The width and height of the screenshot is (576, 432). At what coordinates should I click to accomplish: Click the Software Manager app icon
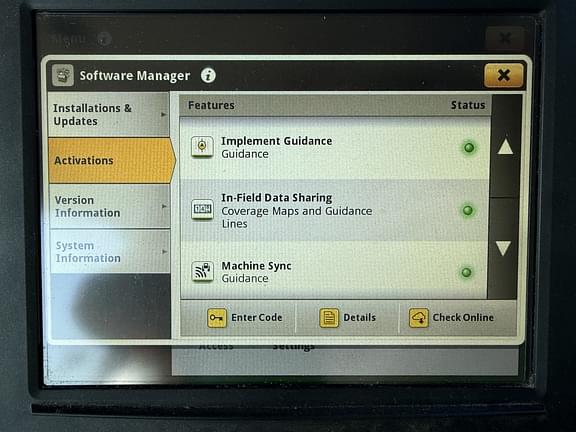62,75
